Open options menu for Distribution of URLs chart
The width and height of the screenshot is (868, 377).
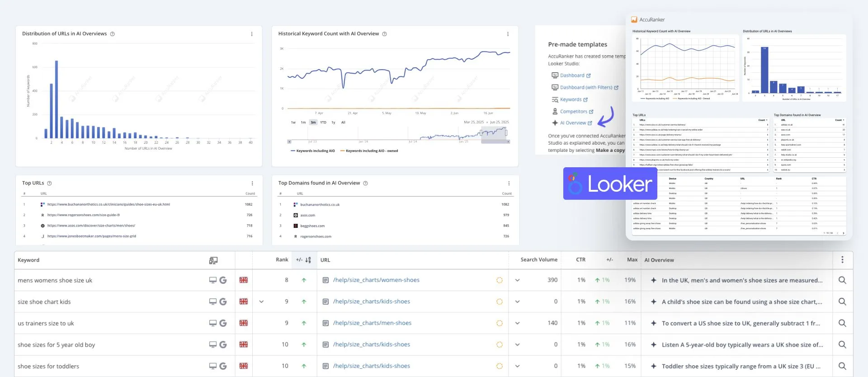[x=252, y=34]
